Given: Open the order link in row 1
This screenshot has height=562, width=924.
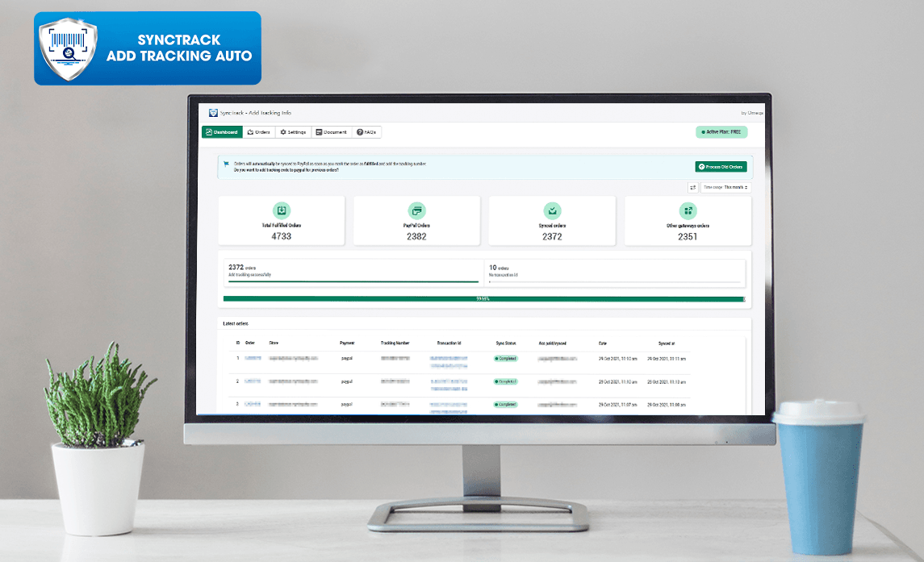Looking at the screenshot, I should pos(253,358).
